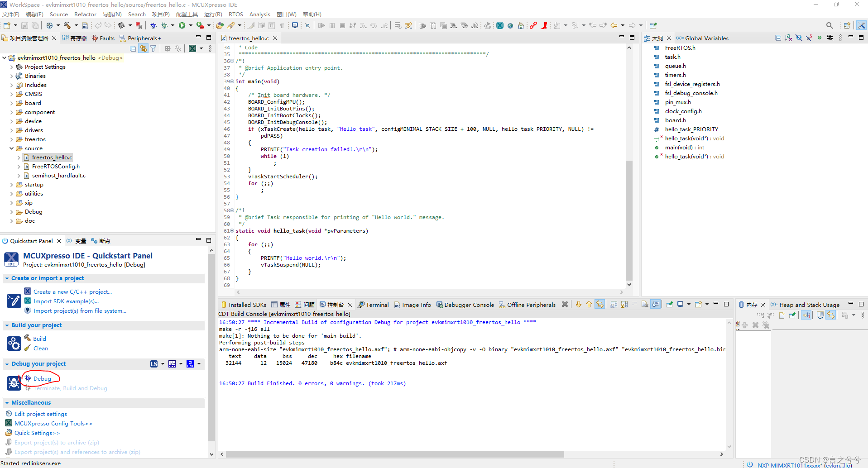Open the Refactor menu

click(x=85, y=14)
